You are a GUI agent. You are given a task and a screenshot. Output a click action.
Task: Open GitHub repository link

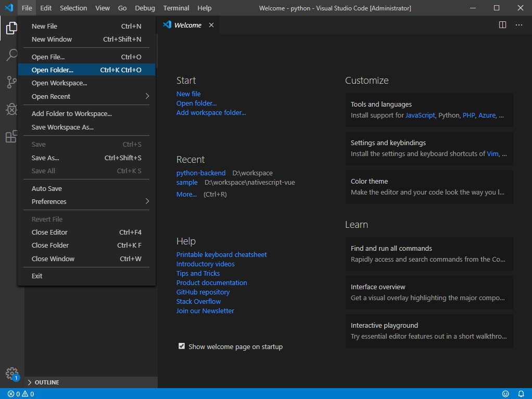point(203,292)
